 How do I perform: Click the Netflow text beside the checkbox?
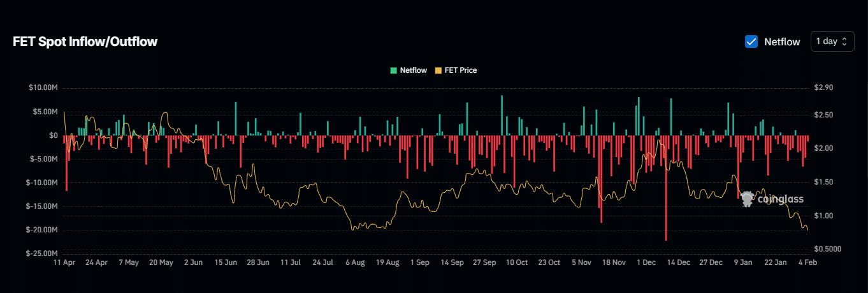pyautogui.click(x=782, y=41)
